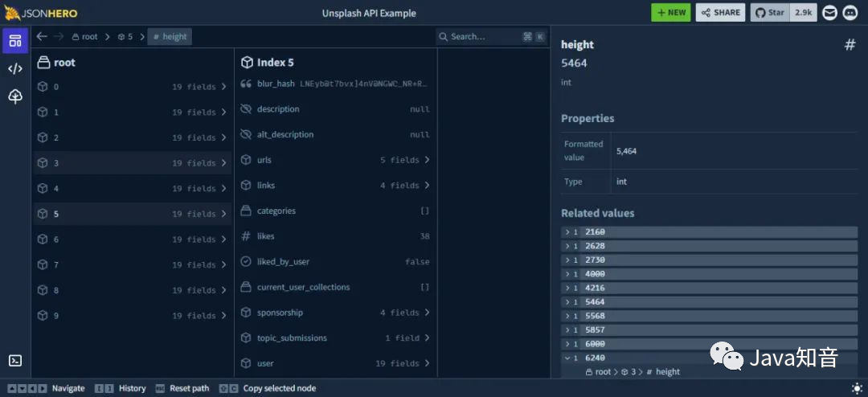Expand chevron of root item 4
This screenshot has width=868, height=397.
(223, 188)
